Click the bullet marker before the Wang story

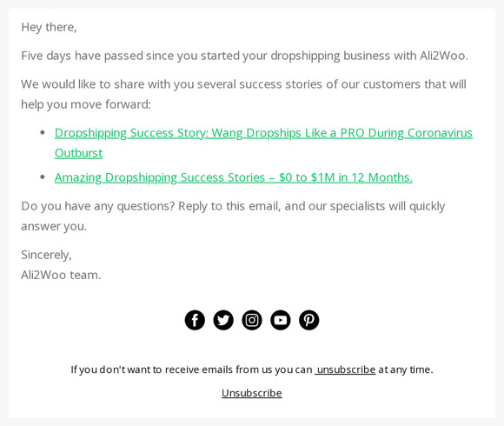point(43,132)
